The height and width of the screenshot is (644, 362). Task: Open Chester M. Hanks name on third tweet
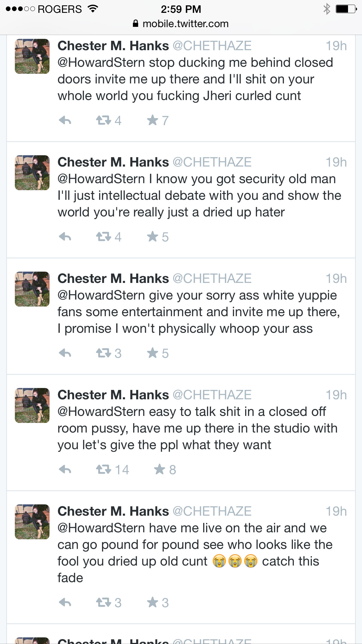[113, 279]
